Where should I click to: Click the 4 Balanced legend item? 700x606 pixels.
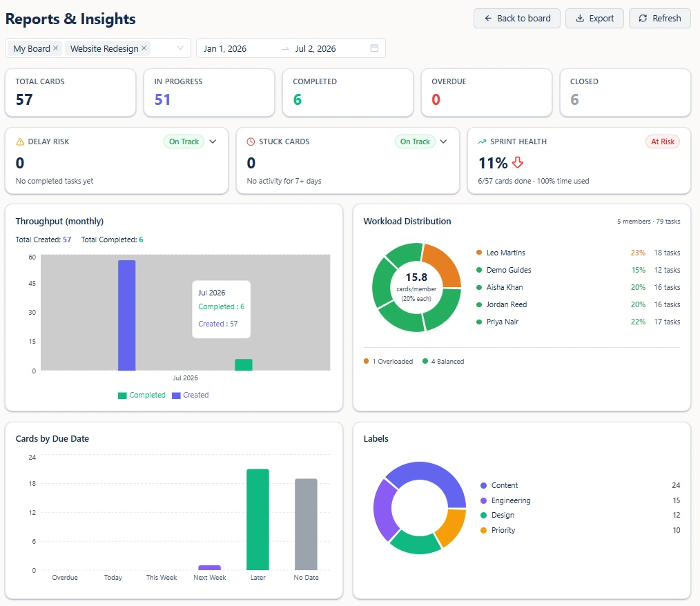443,362
